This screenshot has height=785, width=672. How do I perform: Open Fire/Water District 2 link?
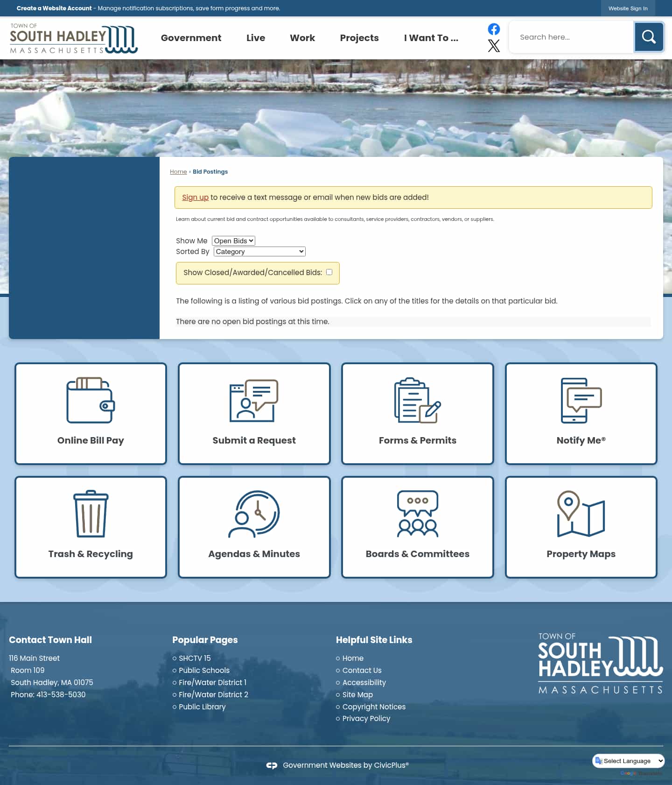pyautogui.click(x=213, y=694)
